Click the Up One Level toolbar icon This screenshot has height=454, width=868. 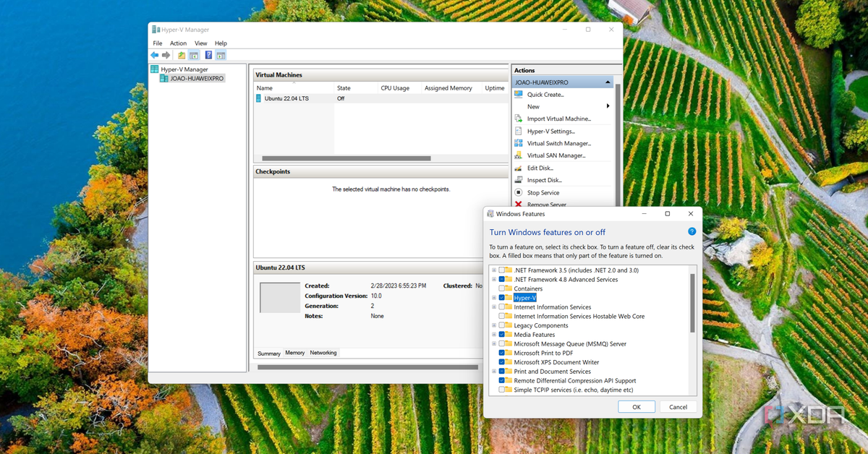182,55
